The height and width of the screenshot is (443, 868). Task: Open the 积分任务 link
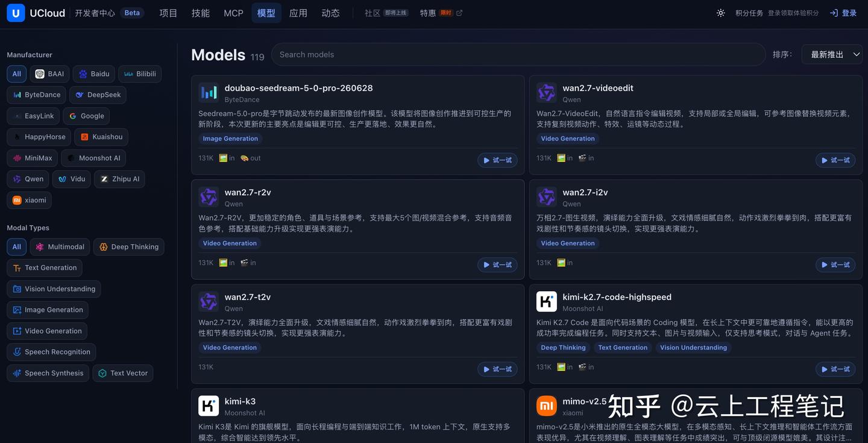[749, 13]
